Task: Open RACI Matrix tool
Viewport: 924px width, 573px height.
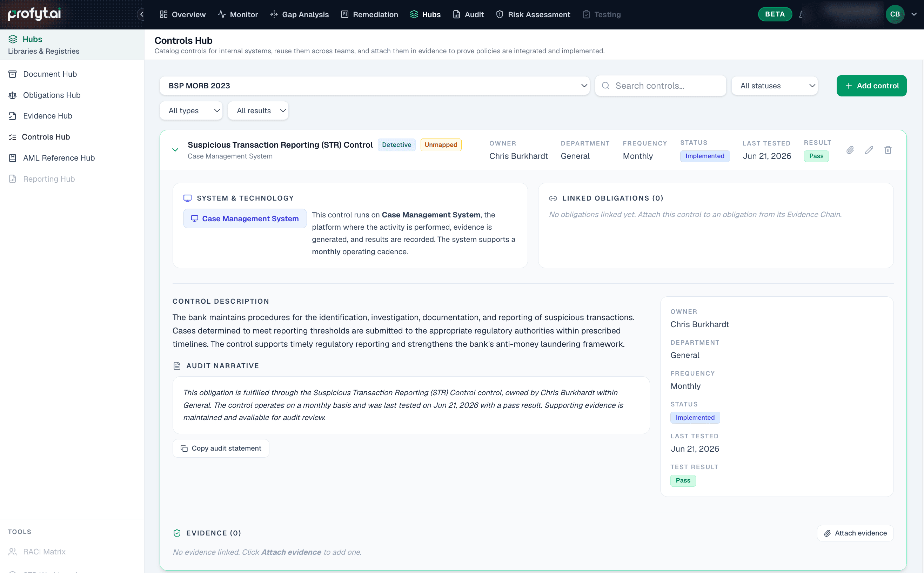Action: 44,552
